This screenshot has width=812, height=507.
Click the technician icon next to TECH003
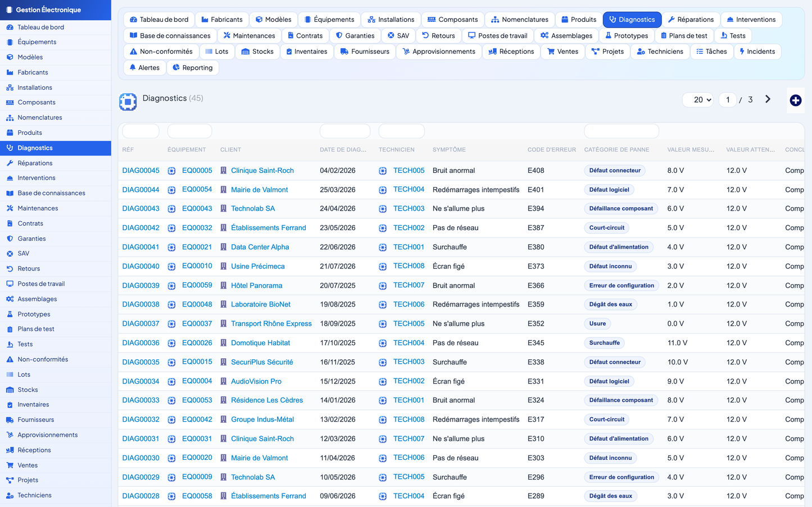(x=383, y=209)
